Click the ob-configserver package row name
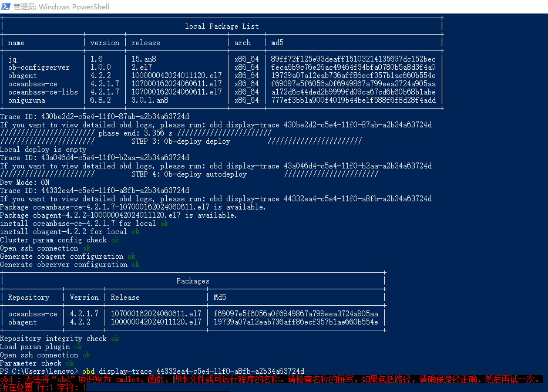 (39, 67)
